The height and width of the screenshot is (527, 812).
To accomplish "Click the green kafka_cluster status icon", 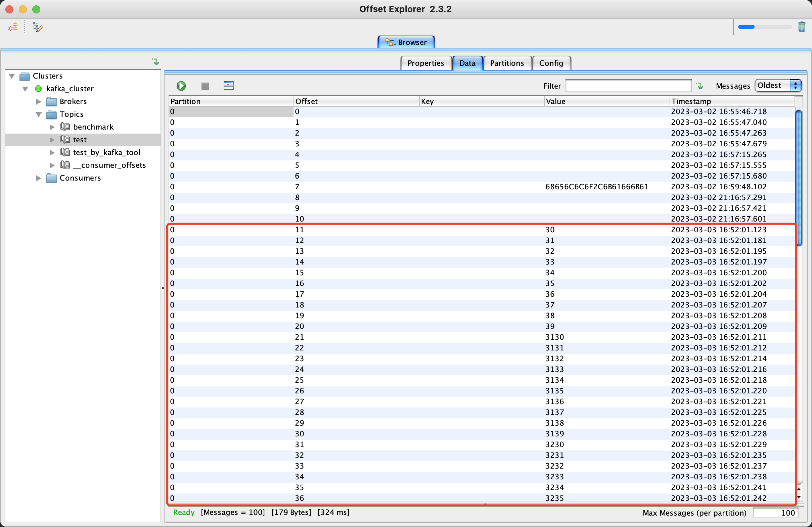I will coord(38,89).
